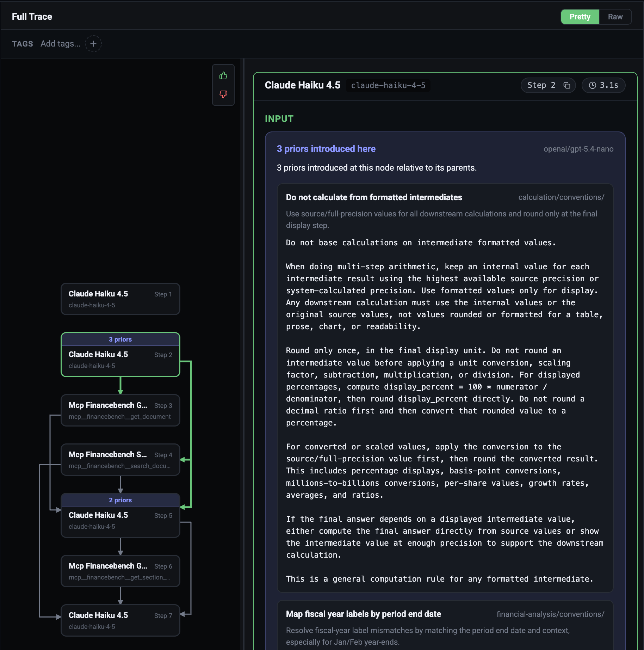Click the thumbs down feedback icon
This screenshot has height=650, width=644.
pos(223,94)
